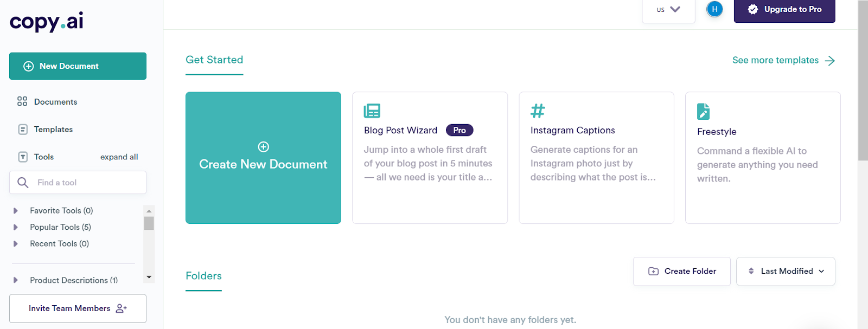Open the US language dropdown
Image resolution: width=868 pixels, height=329 pixels.
click(668, 10)
